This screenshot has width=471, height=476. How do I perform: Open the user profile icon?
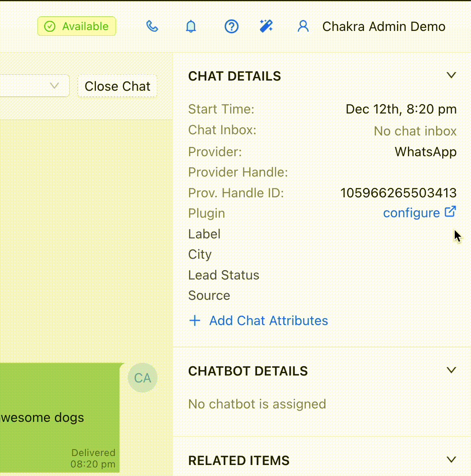303,26
